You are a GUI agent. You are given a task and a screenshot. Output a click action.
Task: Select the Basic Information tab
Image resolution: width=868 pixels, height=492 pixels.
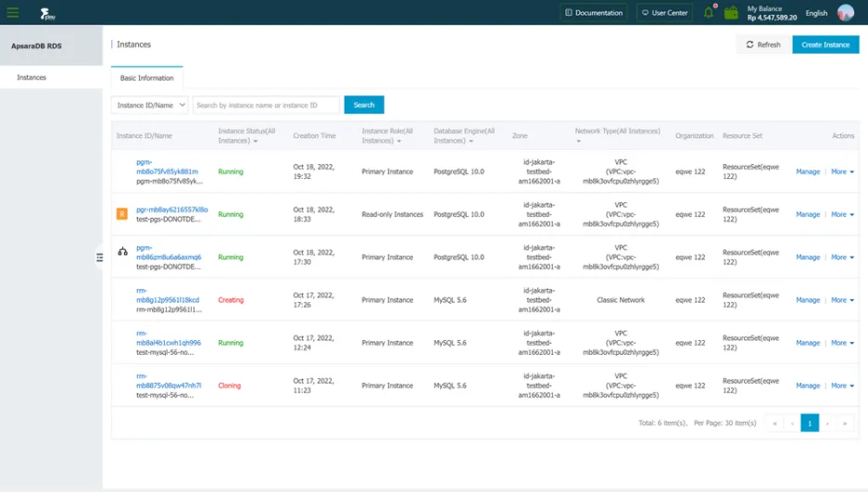pos(146,78)
